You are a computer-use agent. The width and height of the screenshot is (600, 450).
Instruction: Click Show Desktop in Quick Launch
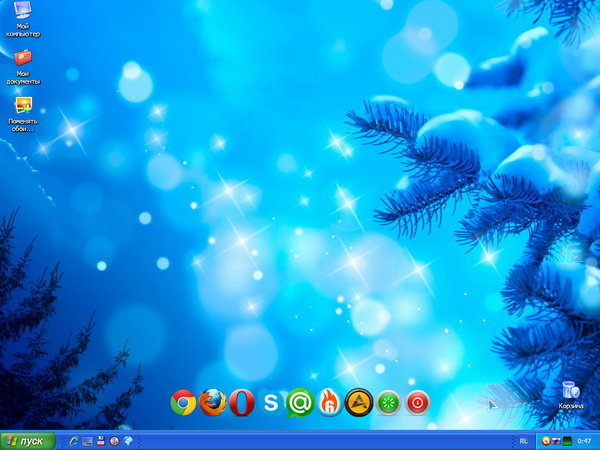point(87,441)
